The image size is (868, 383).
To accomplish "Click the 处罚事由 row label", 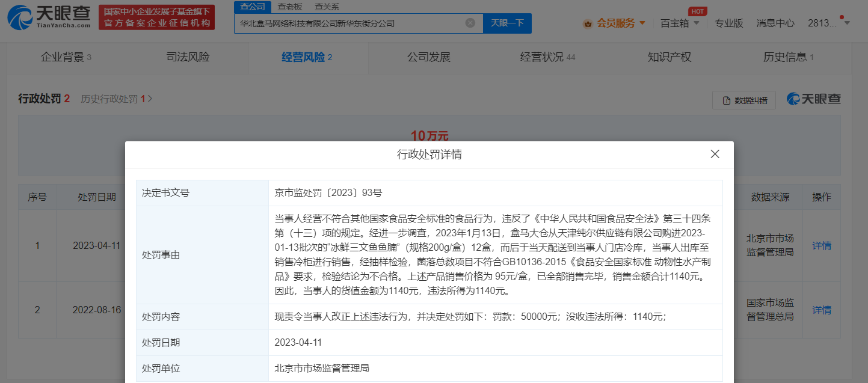I will [161, 255].
